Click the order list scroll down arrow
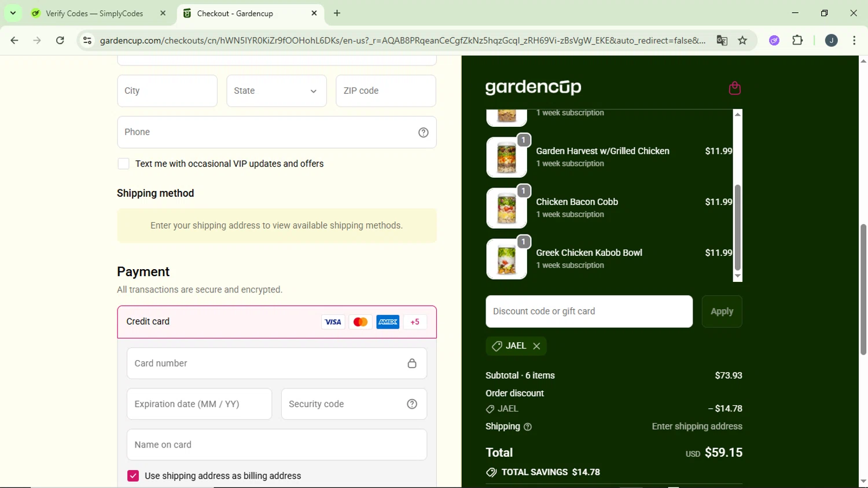The image size is (868, 488). (x=737, y=277)
